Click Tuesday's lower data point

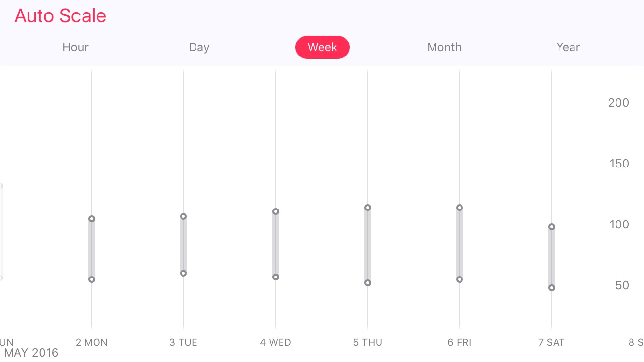[183, 273]
